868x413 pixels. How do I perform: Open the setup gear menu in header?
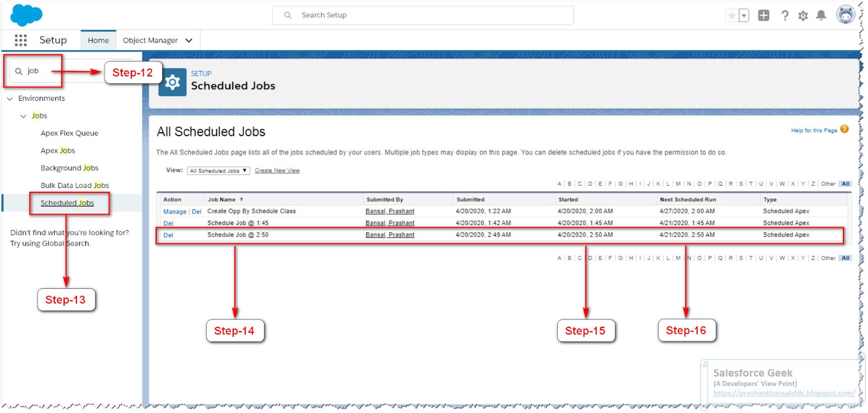point(803,16)
